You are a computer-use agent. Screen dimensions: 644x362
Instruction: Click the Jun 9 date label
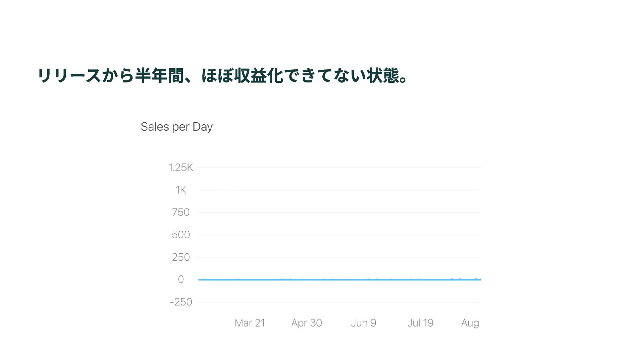tap(363, 323)
